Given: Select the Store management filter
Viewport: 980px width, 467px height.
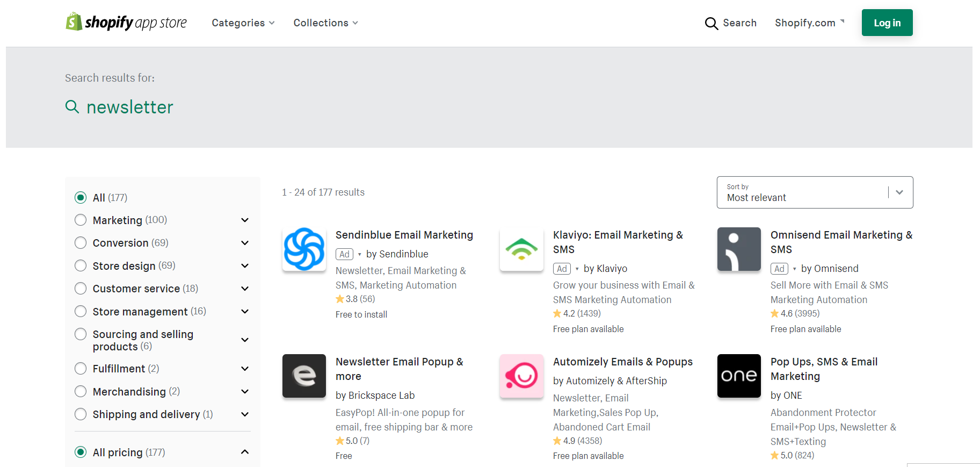Looking at the screenshot, I should point(81,311).
